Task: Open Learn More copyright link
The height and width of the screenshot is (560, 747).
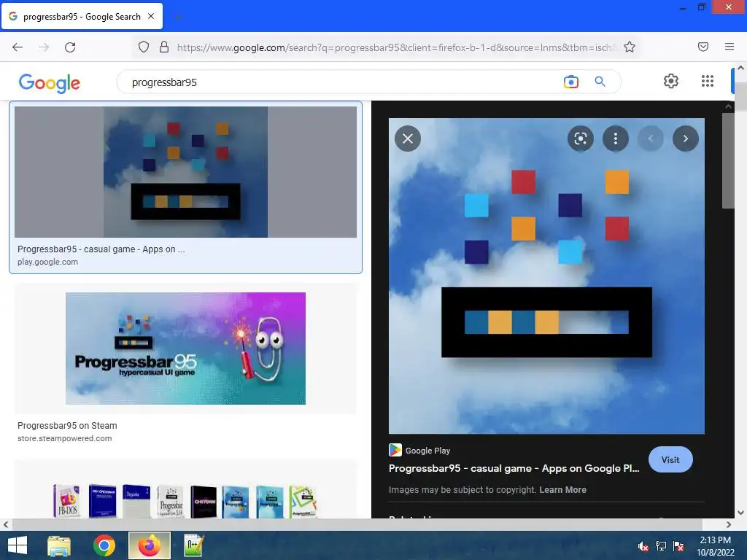Action: pos(562,489)
